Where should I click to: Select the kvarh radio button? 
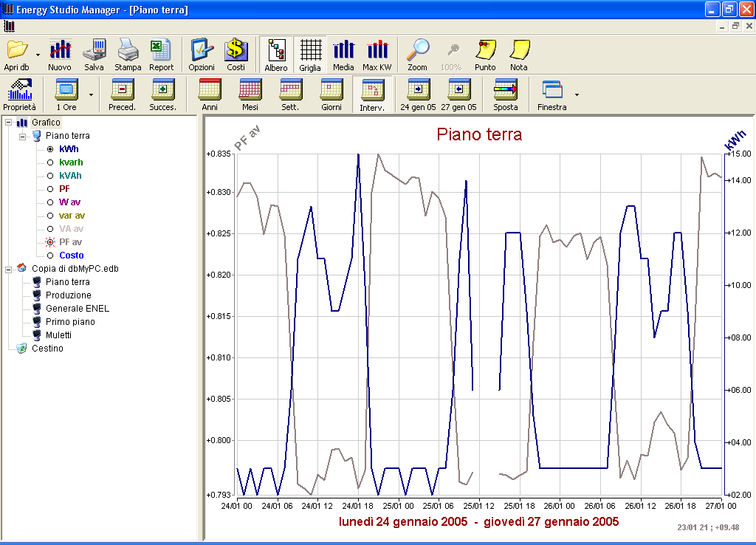pyautogui.click(x=50, y=162)
